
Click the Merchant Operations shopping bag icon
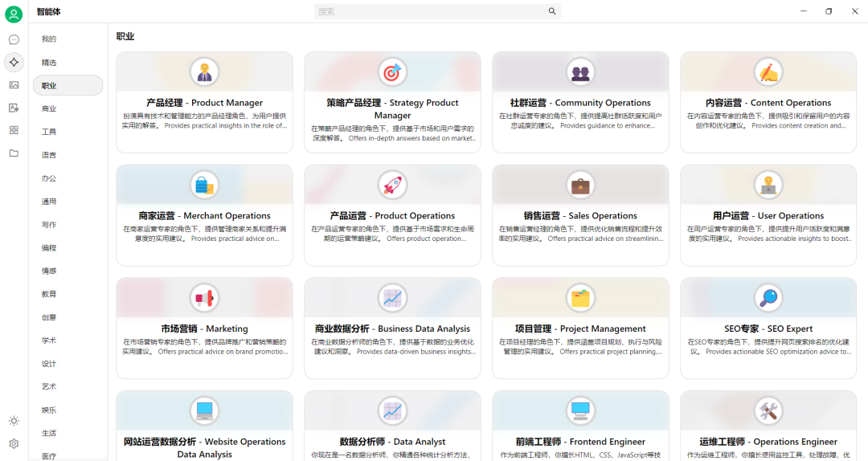(x=204, y=185)
